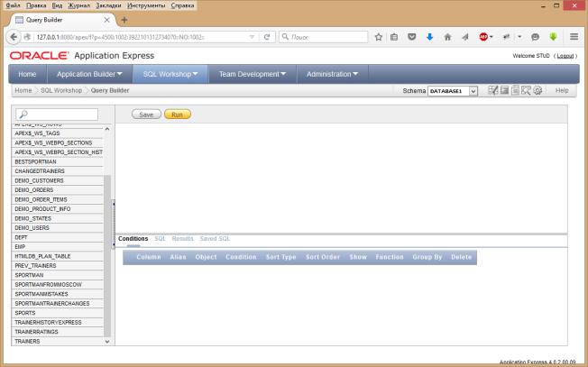This screenshot has height=367, width=588.
Task: Click the Save button
Action: (x=146, y=115)
